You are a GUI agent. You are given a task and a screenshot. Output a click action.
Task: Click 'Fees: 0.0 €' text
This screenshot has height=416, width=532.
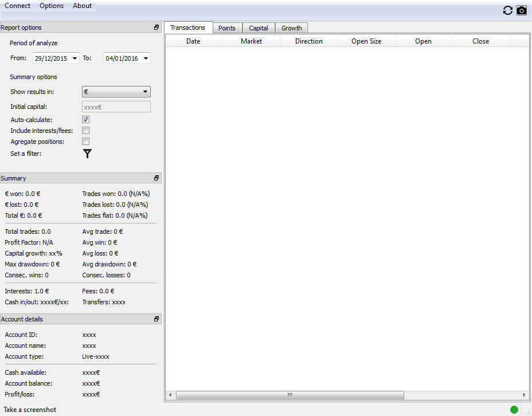[x=99, y=291]
